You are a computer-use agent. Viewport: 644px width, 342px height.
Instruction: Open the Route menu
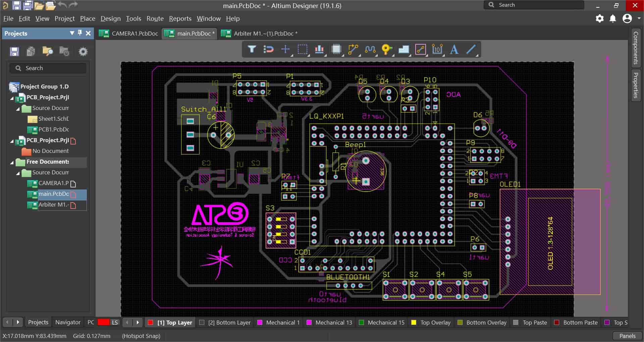pos(155,18)
